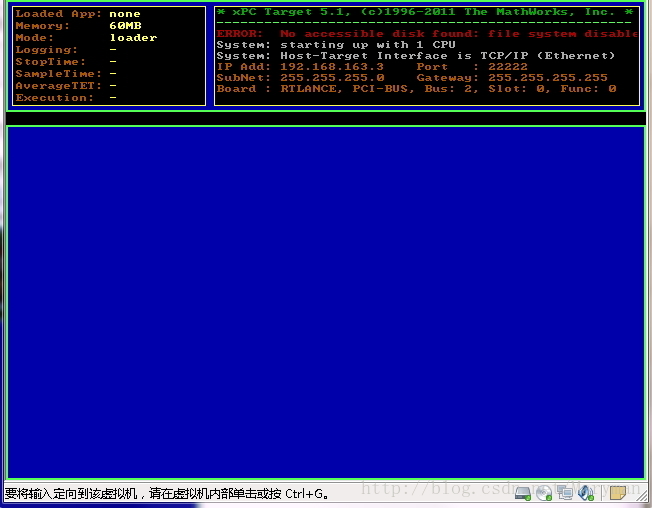Click the resize grip at window corner
This screenshot has width=652, height=508.
pos(643,495)
